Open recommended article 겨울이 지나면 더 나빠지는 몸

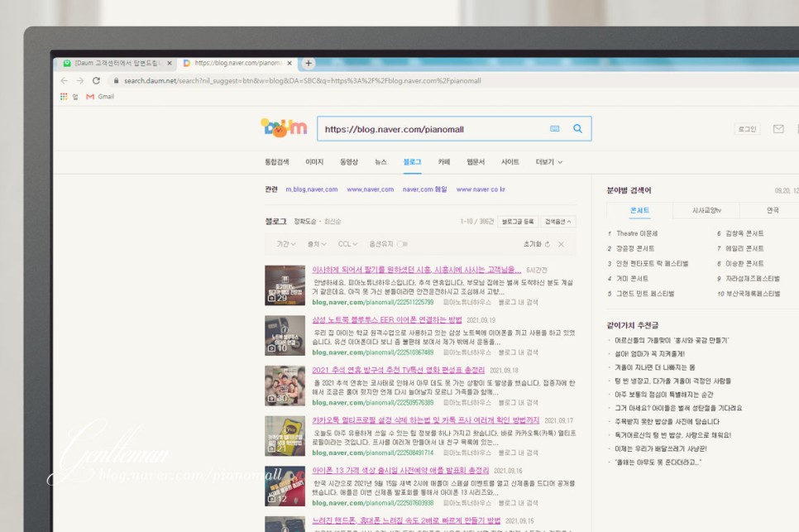coord(655,367)
